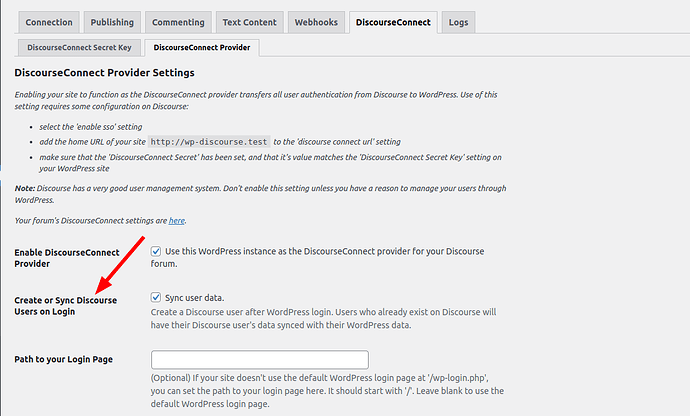Switch to DiscourseConnect Secret Key sub-tab

point(79,48)
